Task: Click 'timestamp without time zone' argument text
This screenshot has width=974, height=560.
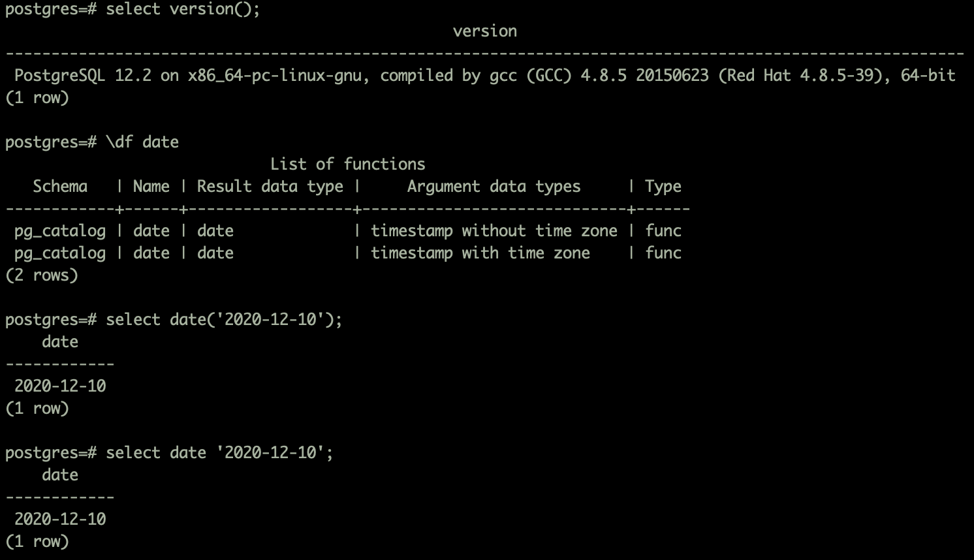Action: (494, 231)
